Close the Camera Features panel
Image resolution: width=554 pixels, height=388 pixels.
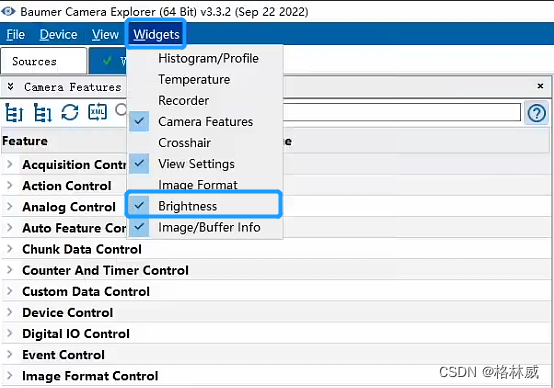click(x=540, y=86)
